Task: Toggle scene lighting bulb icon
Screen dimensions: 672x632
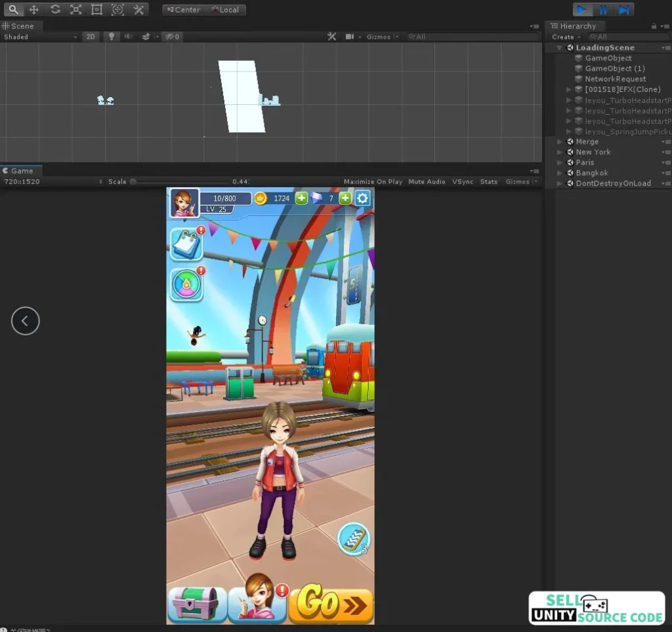Action: click(x=112, y=37)
